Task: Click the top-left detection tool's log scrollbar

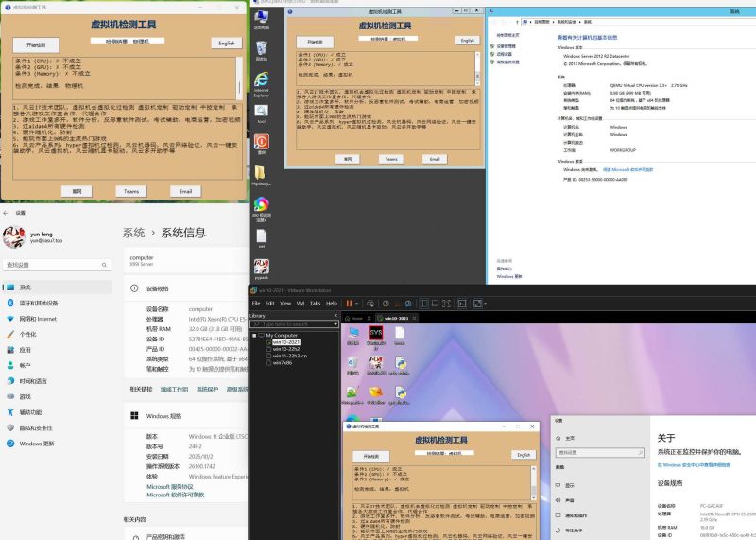Action: [x=239, y=79]
